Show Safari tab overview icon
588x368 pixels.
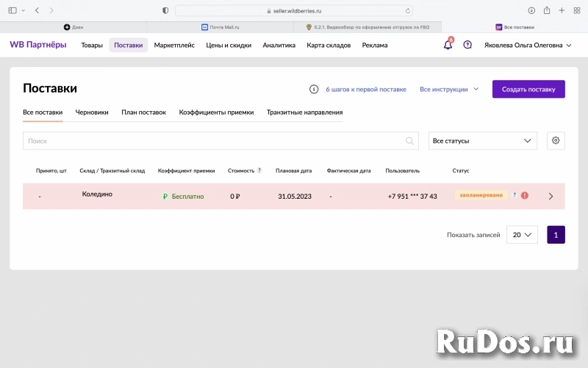[x=577, y=10]
